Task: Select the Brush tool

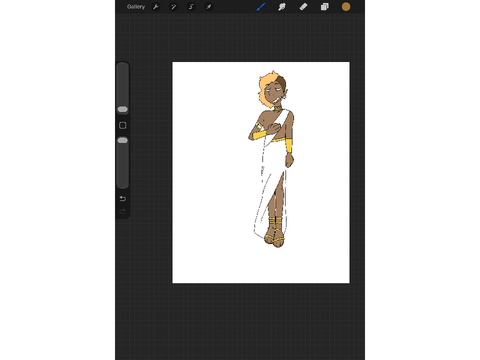Action: pyautogui.click(x=261, y=7)
